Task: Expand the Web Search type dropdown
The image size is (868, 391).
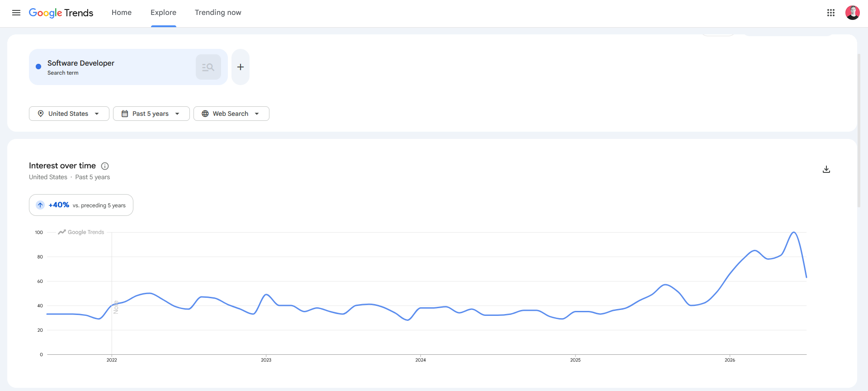Action: (231, 114)
